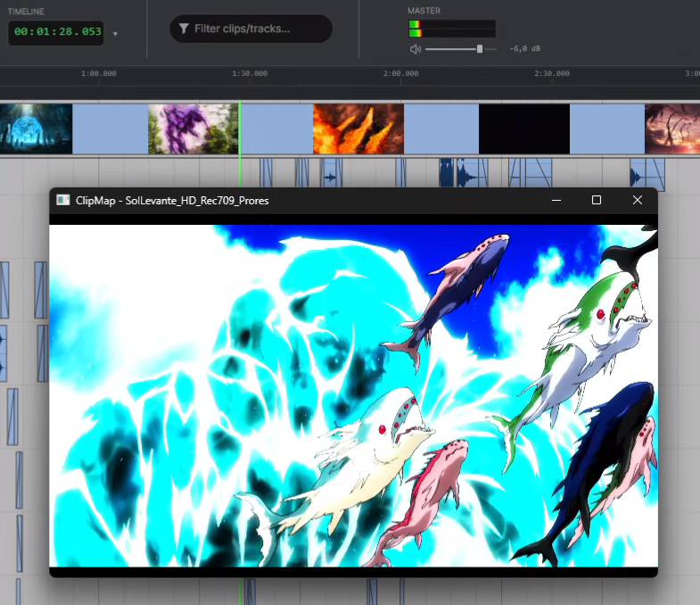Select the blue forest dome clip thumbnail
Screen dimensions: 700x605
(x=36, y=129)
